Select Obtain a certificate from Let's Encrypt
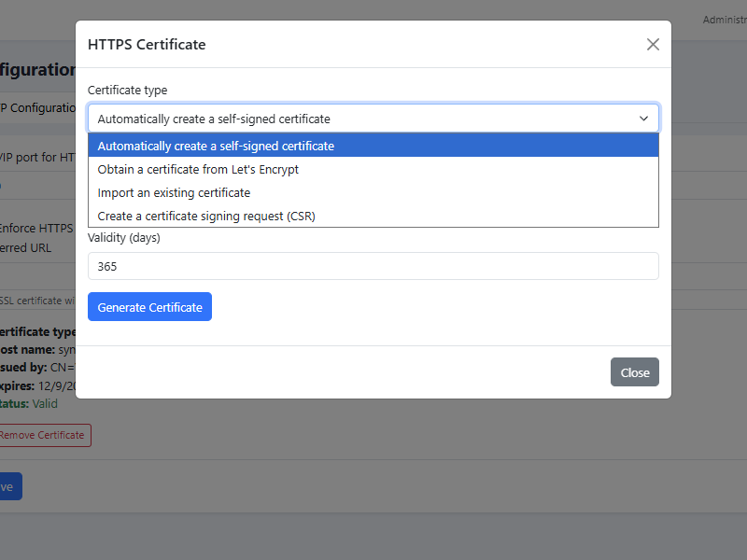 coord(373,169)
